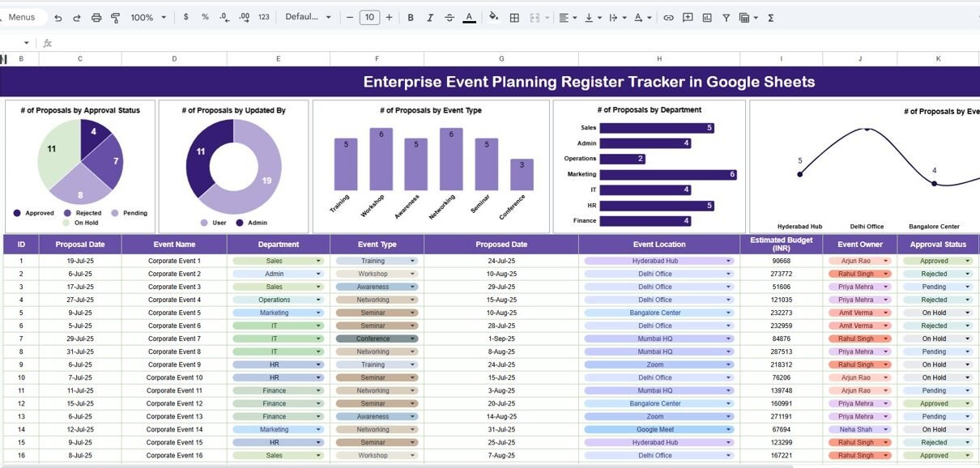Click the Print icon
The width and height of the screenshot is (980, 468).
point(96,18)
